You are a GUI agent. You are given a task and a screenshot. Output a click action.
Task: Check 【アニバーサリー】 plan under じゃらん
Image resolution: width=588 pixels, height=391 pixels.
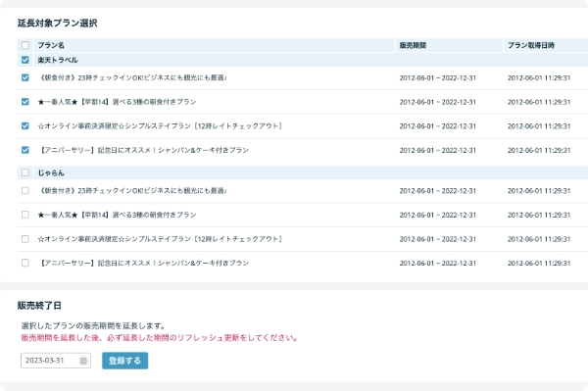pos(25,263)
